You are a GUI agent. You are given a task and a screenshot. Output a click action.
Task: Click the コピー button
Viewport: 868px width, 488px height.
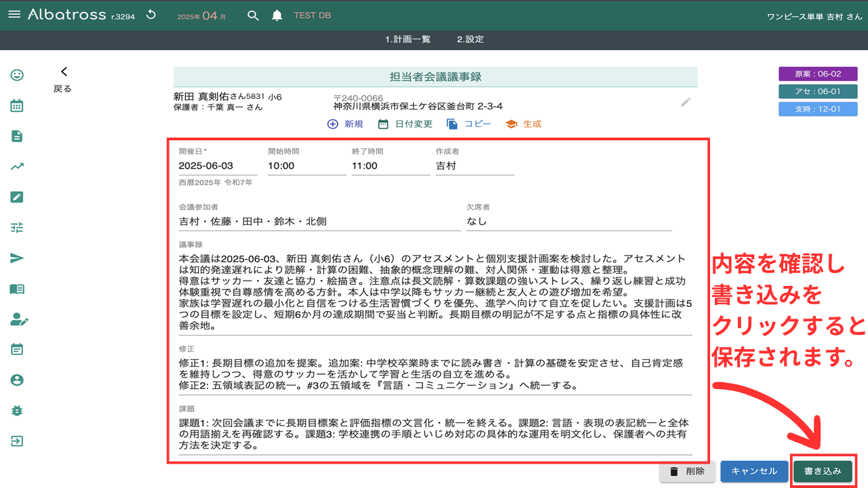pos(469,124)
